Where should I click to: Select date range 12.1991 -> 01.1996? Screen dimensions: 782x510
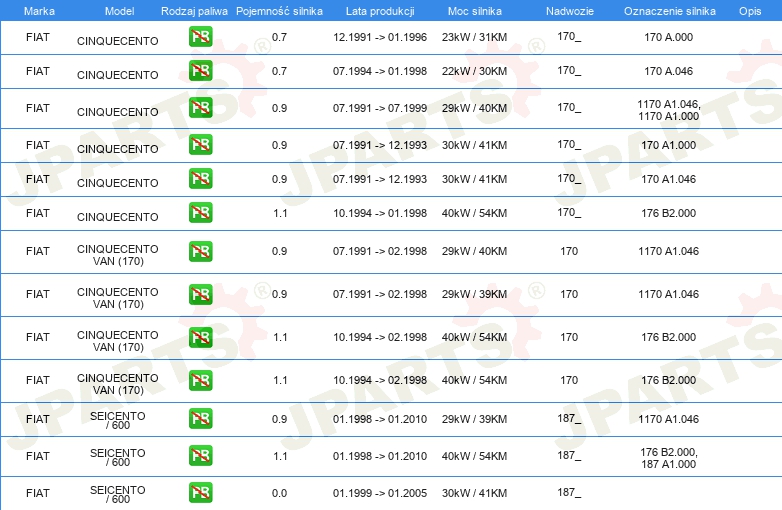pos(380,37)
